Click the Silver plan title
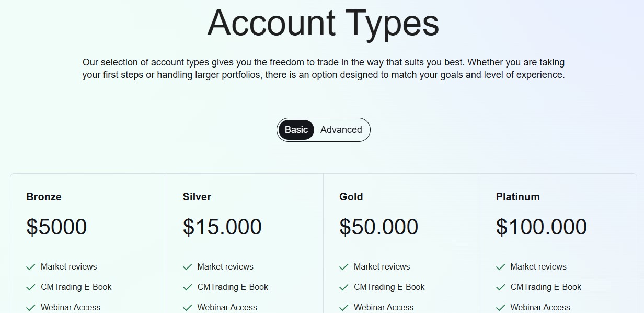The width and height of the screenshot is (644, 313). coord(197,197)
